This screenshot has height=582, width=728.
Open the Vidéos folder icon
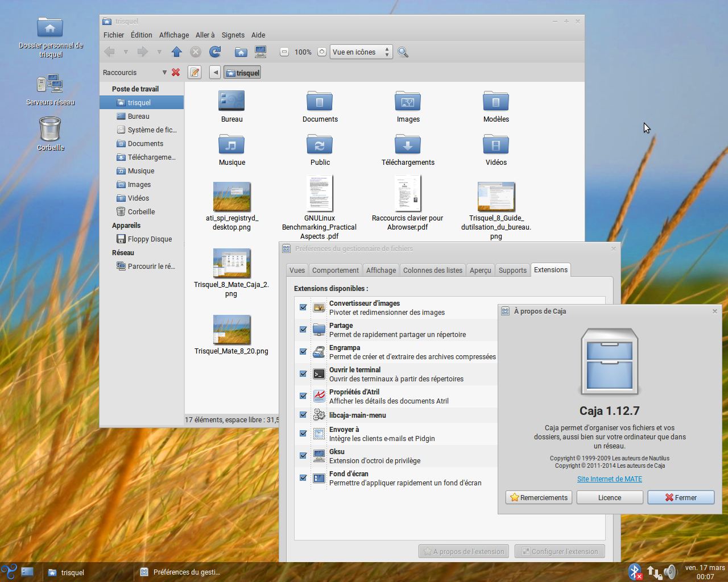(496, 144)
